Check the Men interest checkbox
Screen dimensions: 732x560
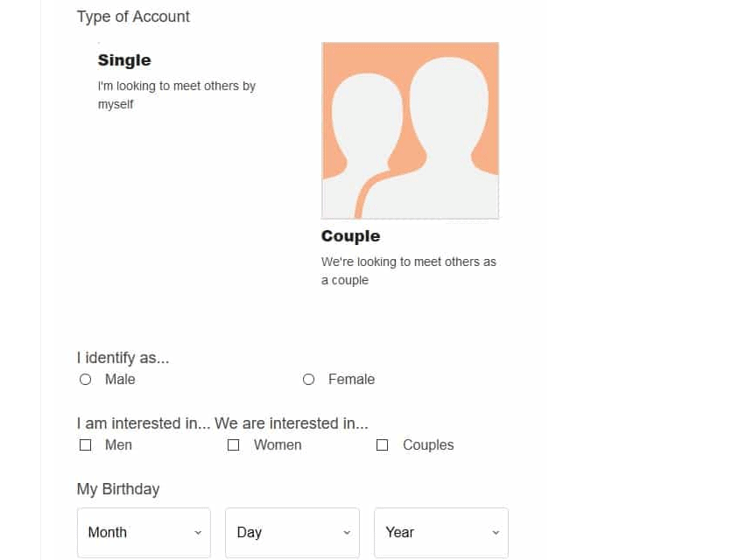[86, 444]
